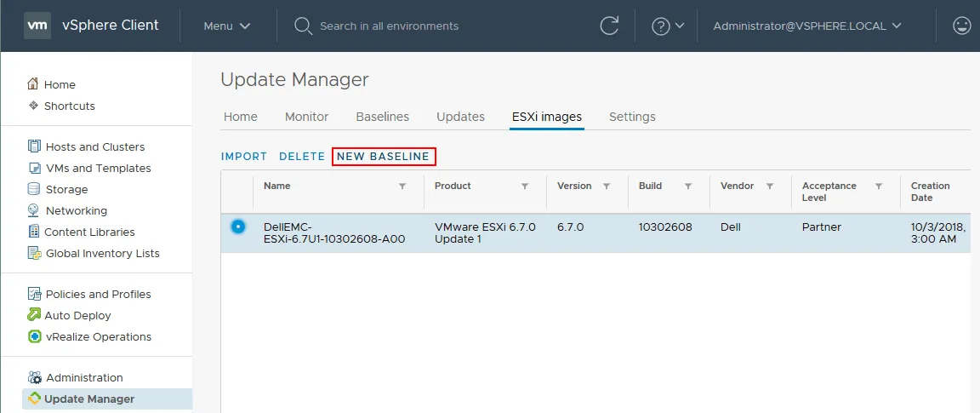Screen dimensions: 980x413
Task: Filter the Vendor column
Action: pyautogui.click(x=770, y=186)
